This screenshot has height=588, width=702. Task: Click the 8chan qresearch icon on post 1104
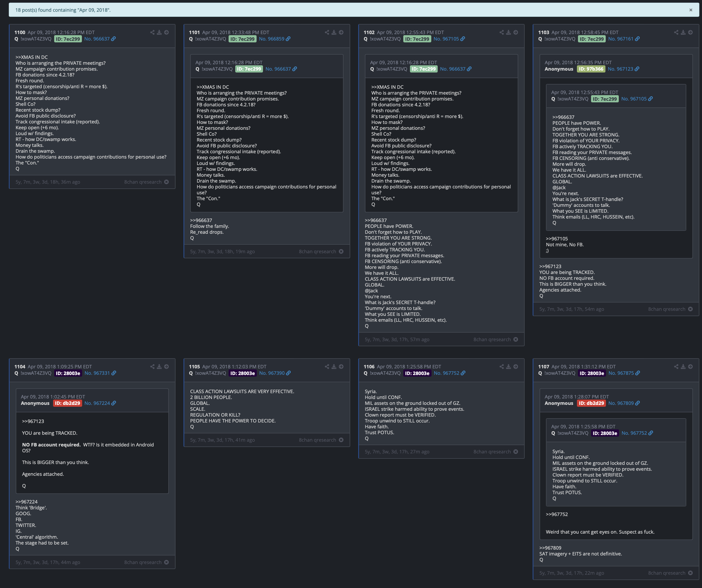[166, 562]
